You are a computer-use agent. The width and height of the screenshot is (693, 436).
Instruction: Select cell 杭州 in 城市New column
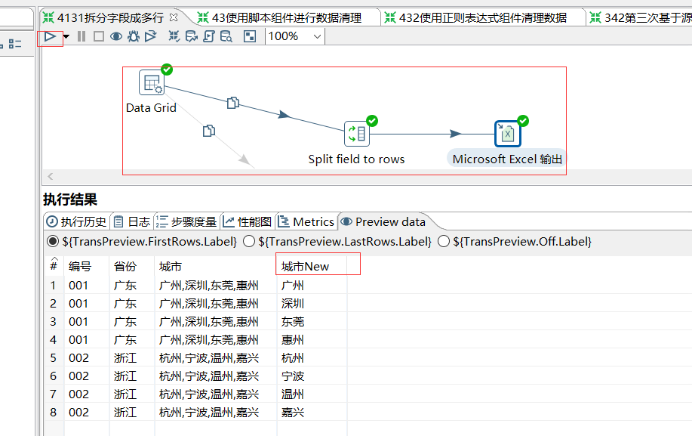312,358
